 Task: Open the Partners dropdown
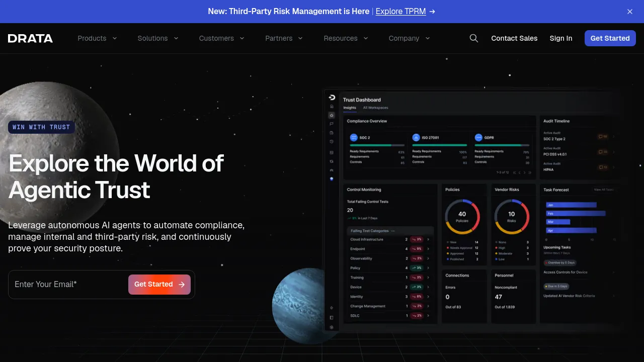coord(284,38)
